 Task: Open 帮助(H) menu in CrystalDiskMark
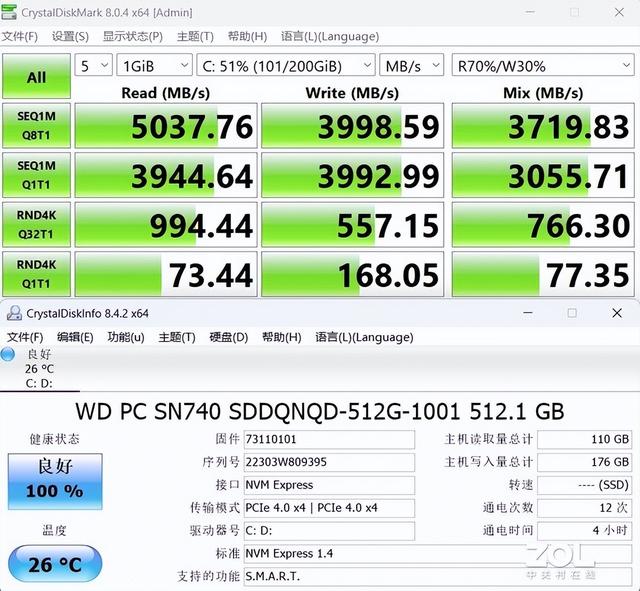(x=247, y=36)
